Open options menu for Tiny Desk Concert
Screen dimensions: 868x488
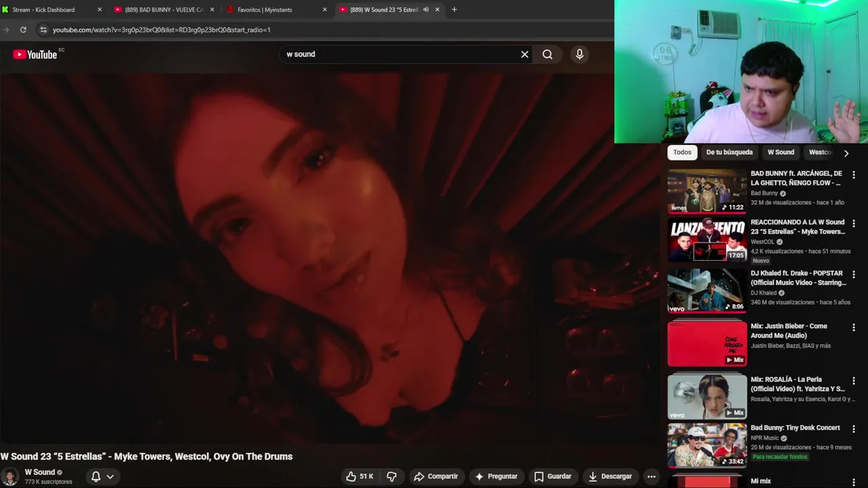pyautogui.click(x=854, y=429)
